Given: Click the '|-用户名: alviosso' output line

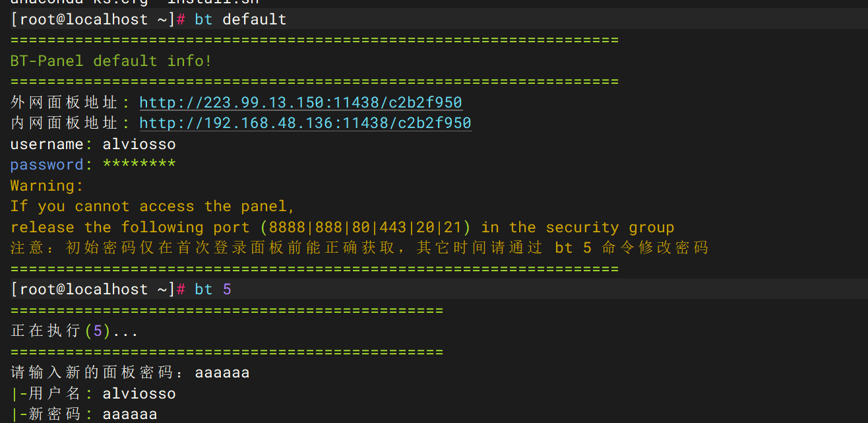Looking at the screenshot, I should pyautogui.click(x=94, y=393).
